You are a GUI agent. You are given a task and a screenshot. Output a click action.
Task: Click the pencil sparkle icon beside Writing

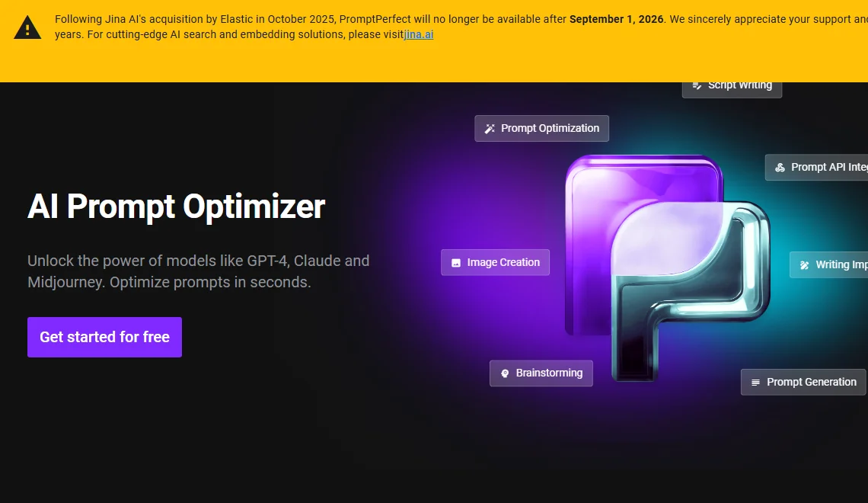(x=804, y=265)
